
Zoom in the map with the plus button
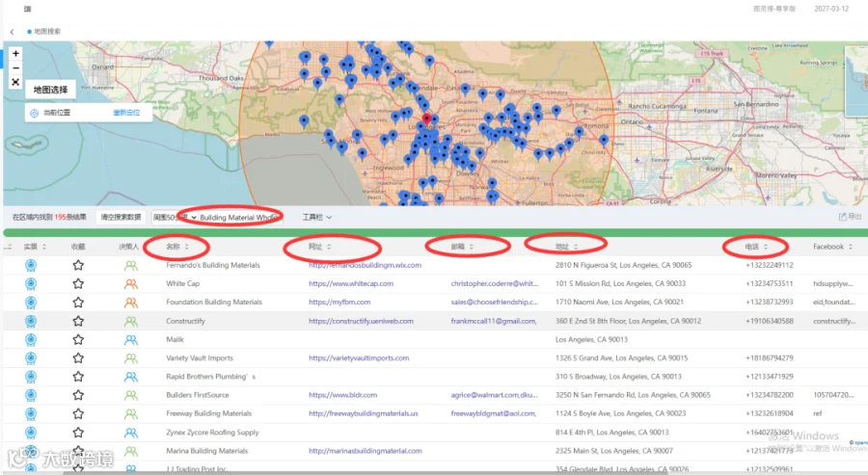[15, 54]
